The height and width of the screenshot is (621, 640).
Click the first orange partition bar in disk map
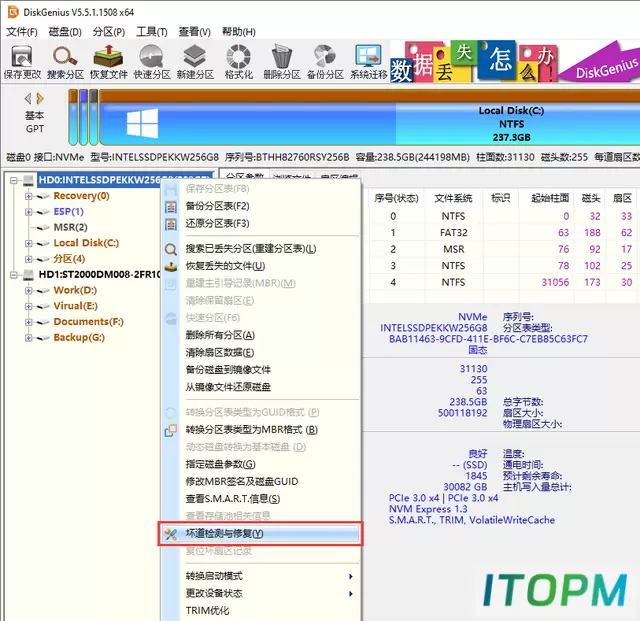(73, 118)
